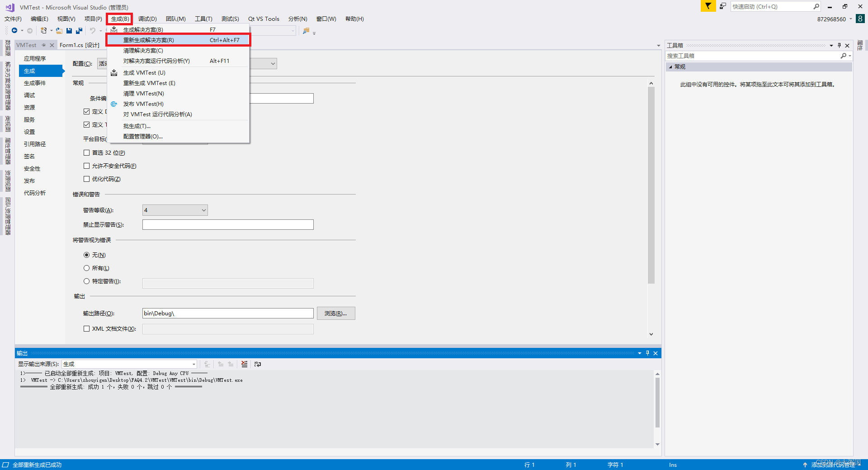Click the Toolbox search magnifier icon
Image resolution: width=868 pixels, height=470 pixels.
tap(843, 56)
